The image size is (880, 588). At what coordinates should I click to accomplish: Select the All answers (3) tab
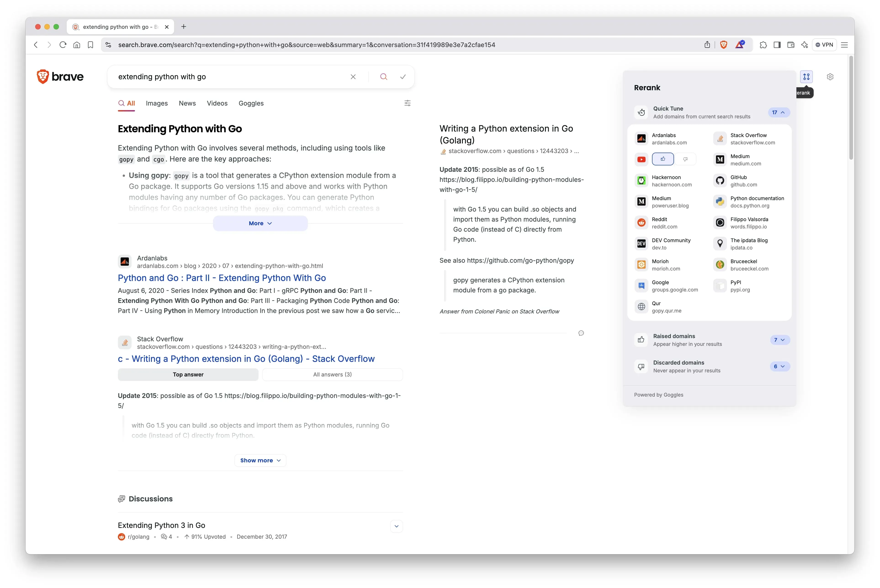[332, 374]
